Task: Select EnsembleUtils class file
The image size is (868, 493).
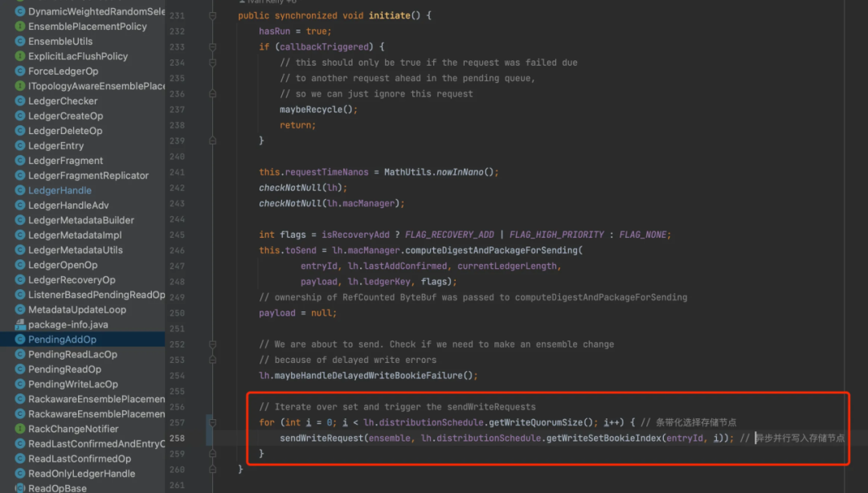Action: pos(60,42)
